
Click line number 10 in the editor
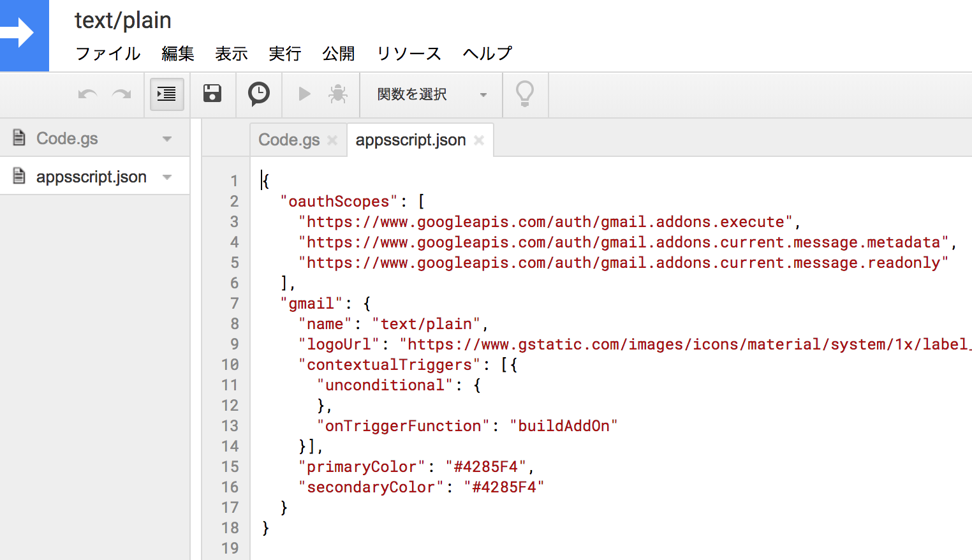[230, 364]
